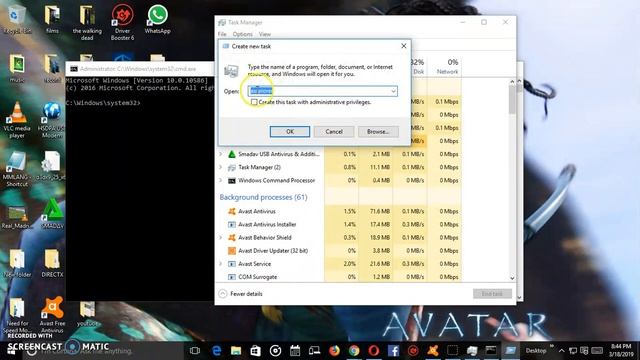Screen dimensions: 640x360
Task: Click the Windows Start button
Action: click(x=11, y=351)
